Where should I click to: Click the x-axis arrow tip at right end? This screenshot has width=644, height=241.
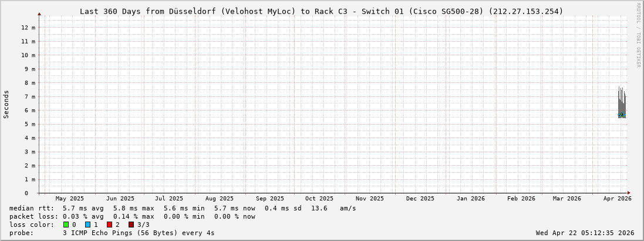[628, 193]
